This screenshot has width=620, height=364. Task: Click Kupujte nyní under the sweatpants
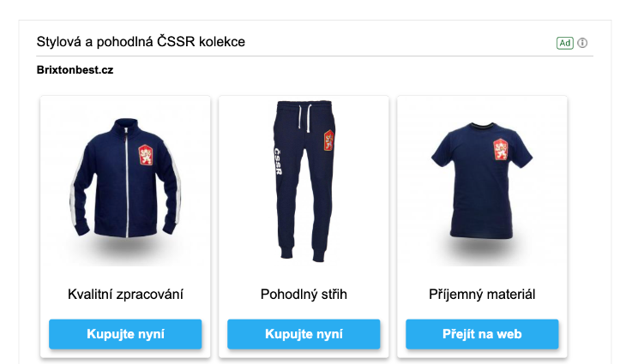tap(304, 334)
